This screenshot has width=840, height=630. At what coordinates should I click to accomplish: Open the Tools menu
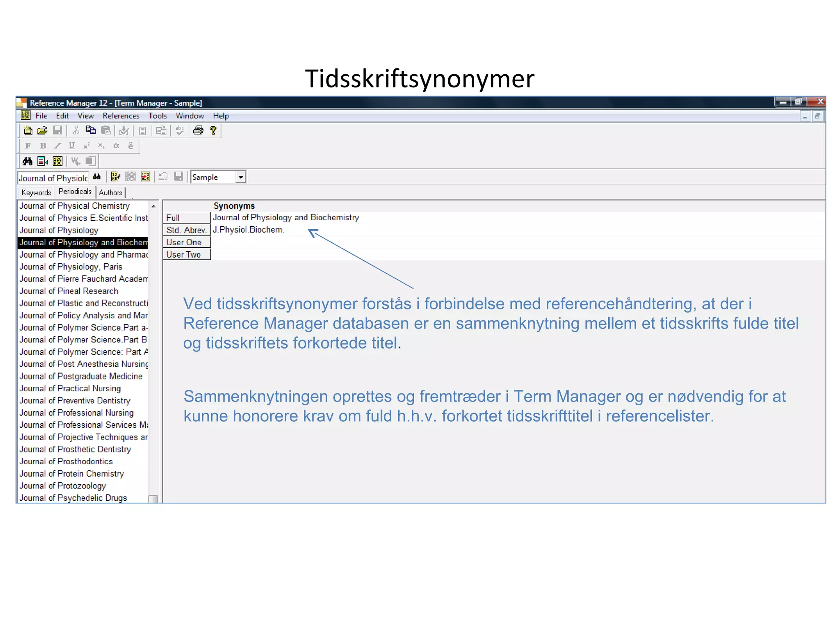point(157,116)
